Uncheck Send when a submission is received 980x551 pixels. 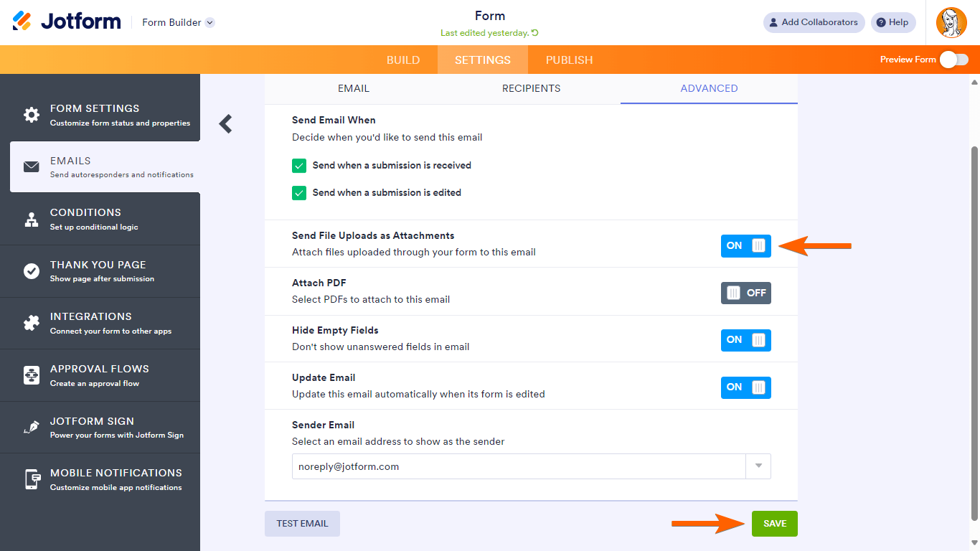coord(299,166)
